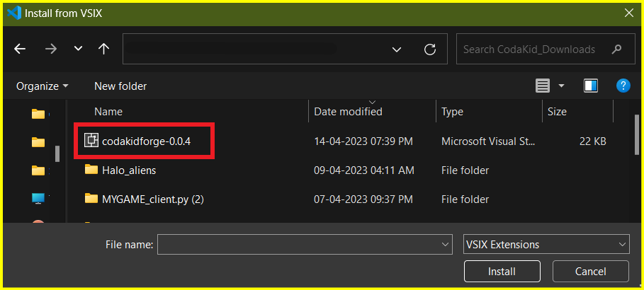Sort by the Type column
This screenshot has height=290, width=644.
tap(452, 112)
